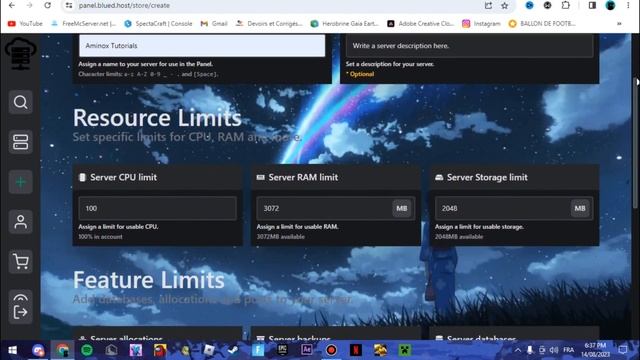Open the search icon in the panel sidebar
Screen dimensions: 640x360
point(20,102)
